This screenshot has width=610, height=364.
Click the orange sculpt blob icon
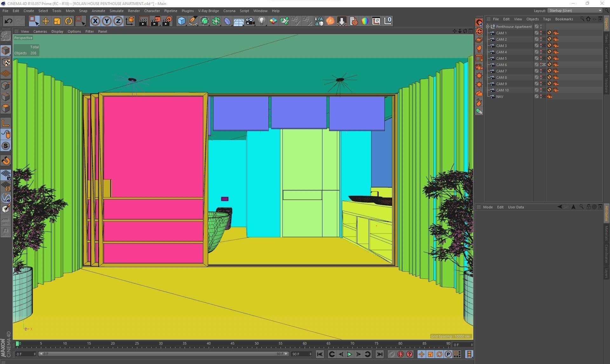330,21
